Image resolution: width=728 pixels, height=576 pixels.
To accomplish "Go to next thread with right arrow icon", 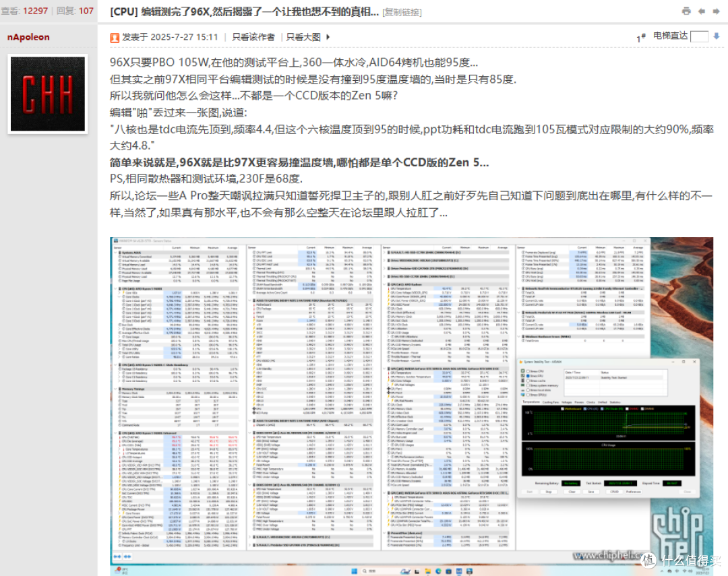I will click(x=717, y=11).
